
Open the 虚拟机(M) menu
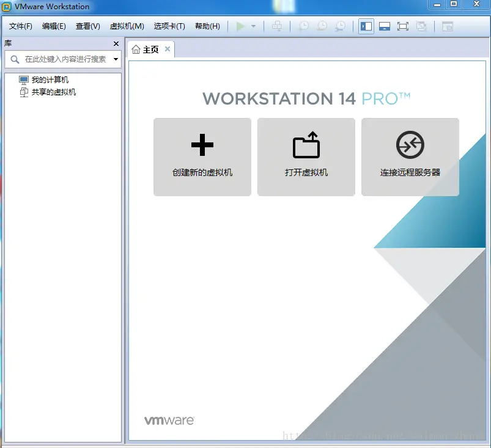tap(127, 26)
